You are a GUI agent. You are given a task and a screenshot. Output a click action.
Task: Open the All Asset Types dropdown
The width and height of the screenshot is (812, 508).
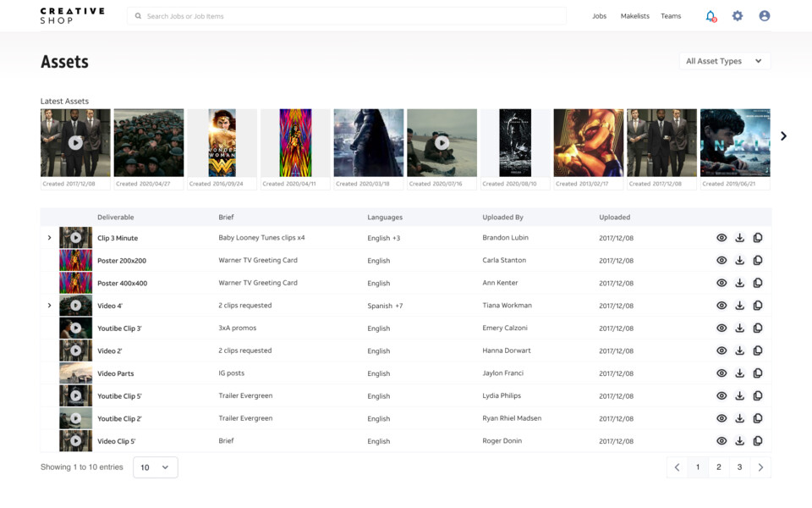coord(725,61)
